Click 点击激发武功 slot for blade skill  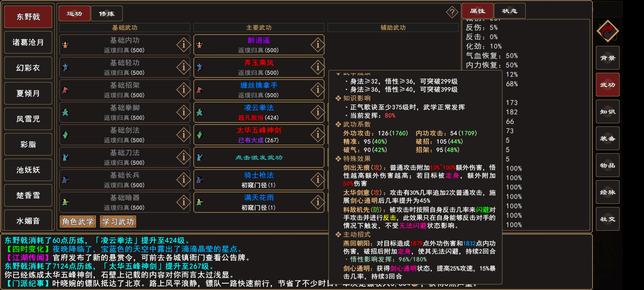coord(259,157)
